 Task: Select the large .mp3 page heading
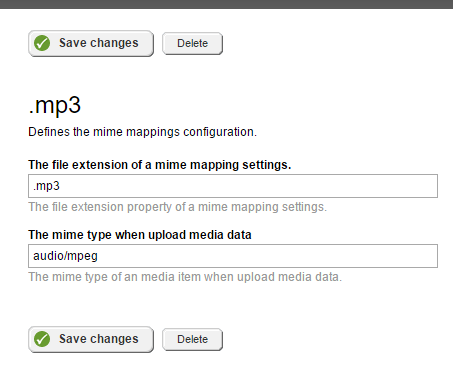55,105
